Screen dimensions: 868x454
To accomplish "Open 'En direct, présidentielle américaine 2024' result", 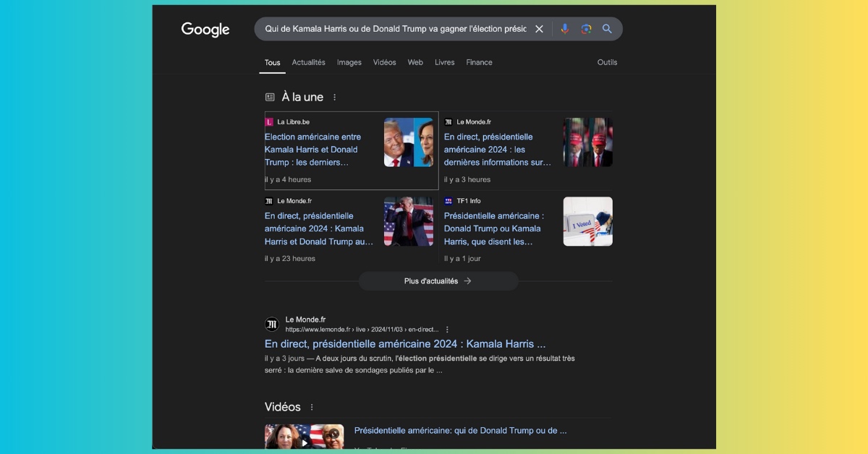I will [405, 344].
